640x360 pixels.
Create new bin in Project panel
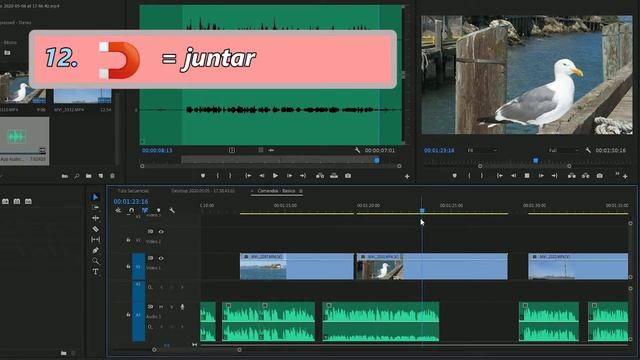point(89,176)
